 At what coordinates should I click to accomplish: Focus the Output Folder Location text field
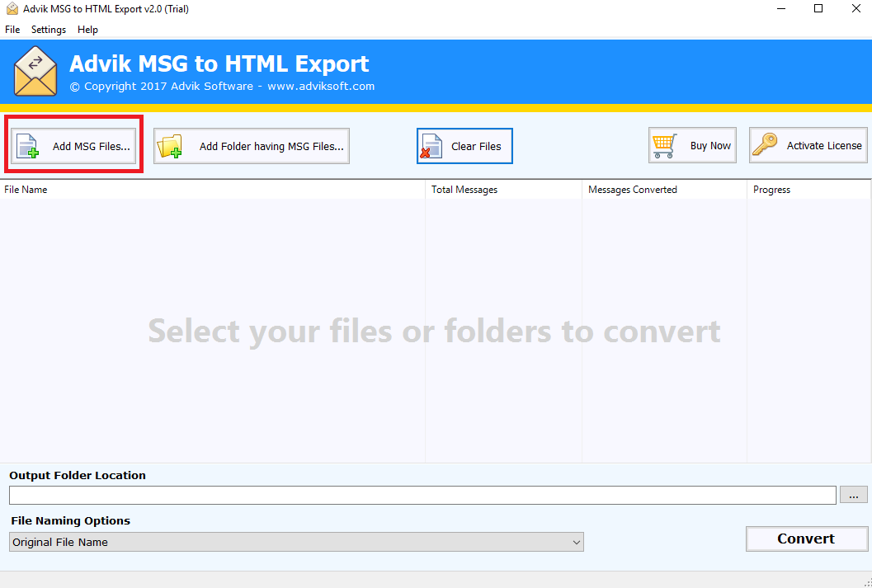[x=422, y=495]
